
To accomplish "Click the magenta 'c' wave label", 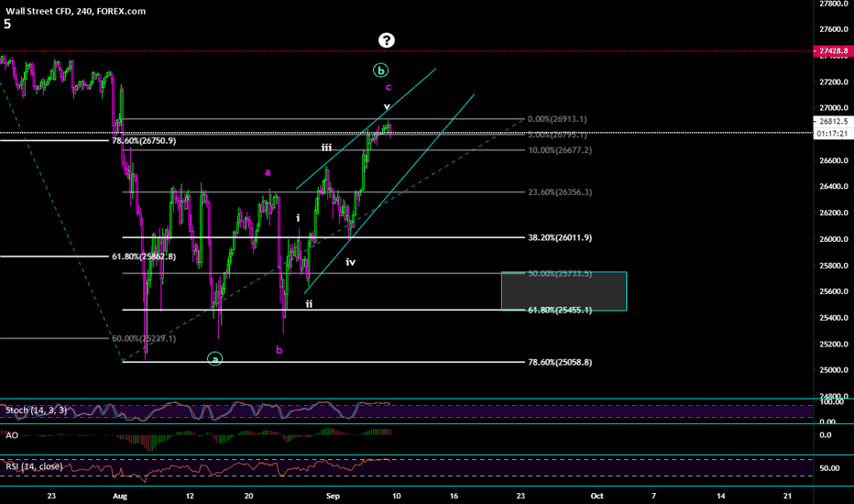I will 389,87.
